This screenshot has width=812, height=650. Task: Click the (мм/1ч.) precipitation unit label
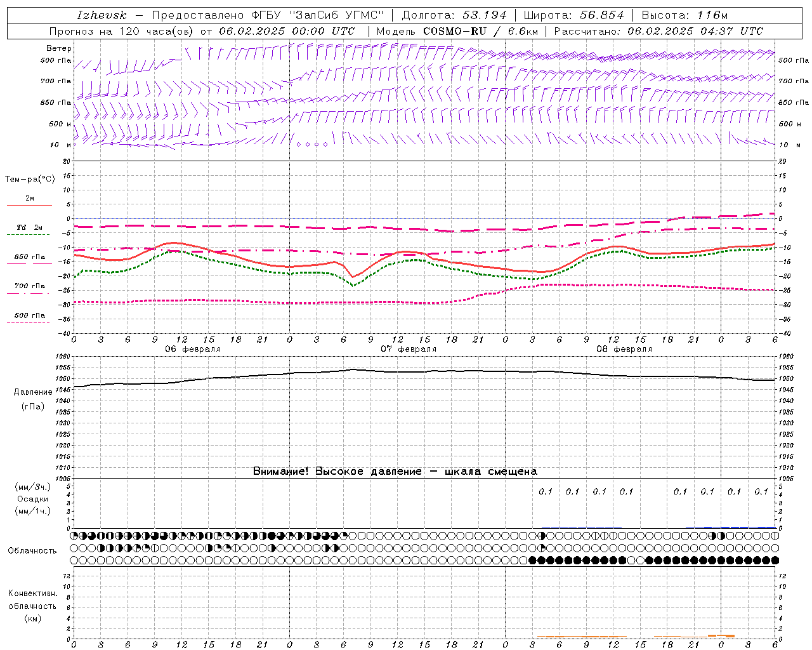click(33, 511)
